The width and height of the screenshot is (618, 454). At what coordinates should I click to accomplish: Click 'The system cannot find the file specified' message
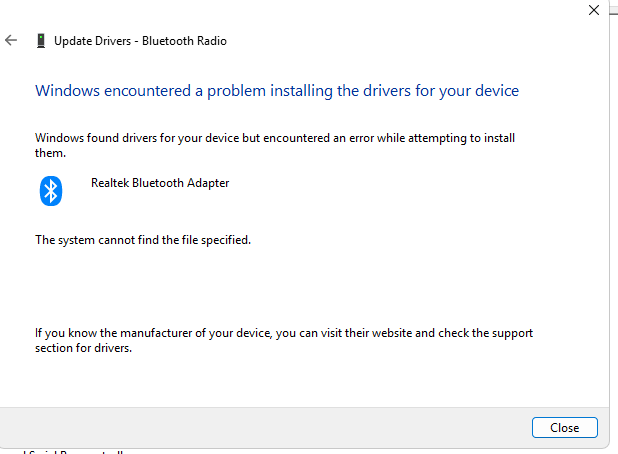tap(143, 240)
